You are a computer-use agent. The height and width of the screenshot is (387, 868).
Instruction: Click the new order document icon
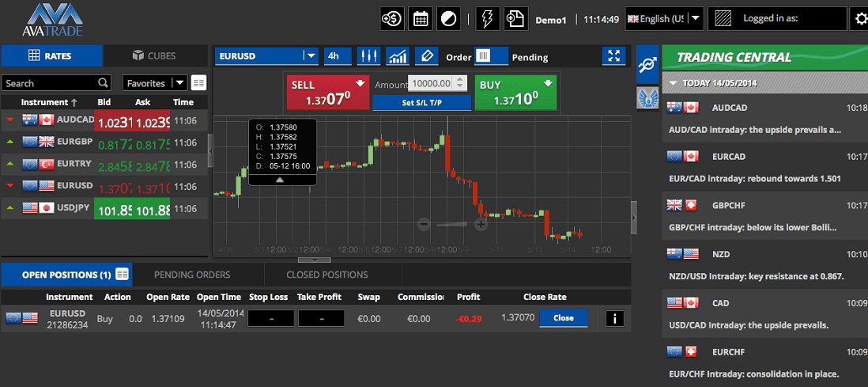click(x=515, y=18)
